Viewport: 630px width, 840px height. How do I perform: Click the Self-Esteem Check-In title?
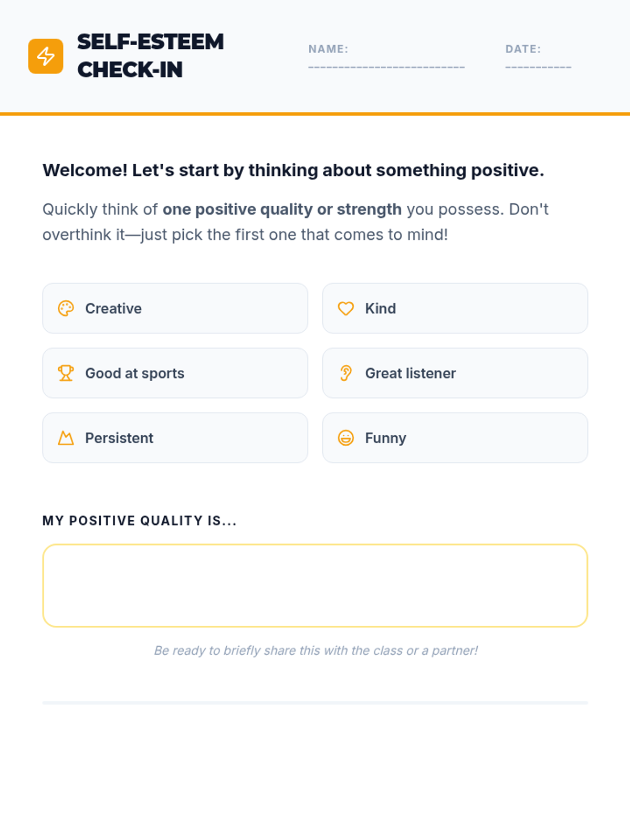151,56
